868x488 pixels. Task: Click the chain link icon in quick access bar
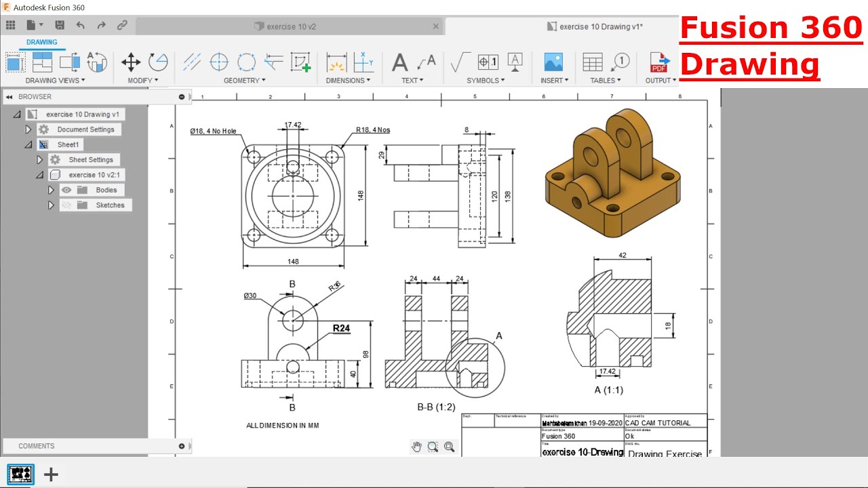point(122,25)
